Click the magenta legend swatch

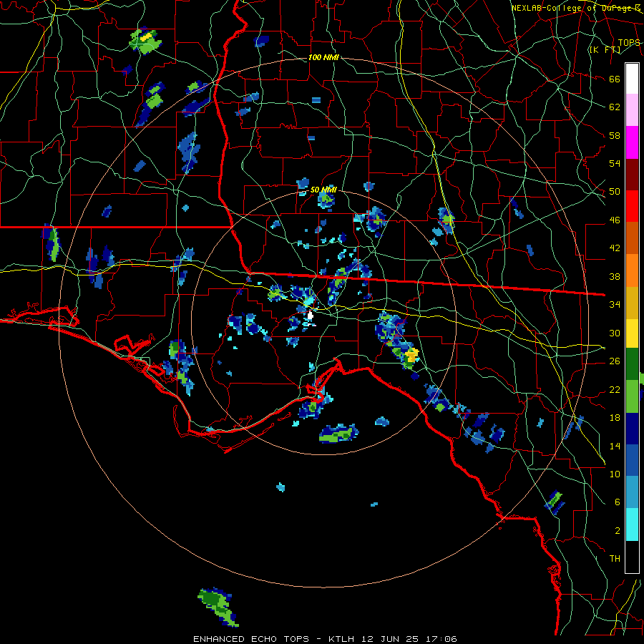[632, 142]
